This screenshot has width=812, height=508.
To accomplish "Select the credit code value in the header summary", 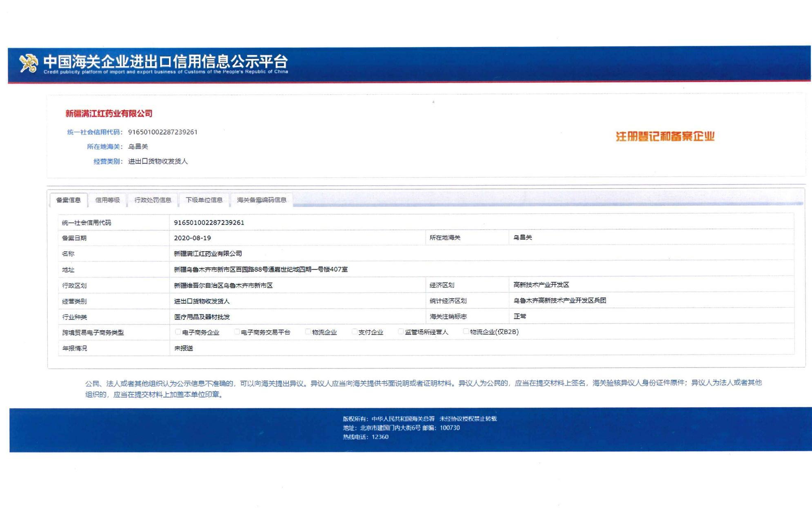I will (163, 132).
